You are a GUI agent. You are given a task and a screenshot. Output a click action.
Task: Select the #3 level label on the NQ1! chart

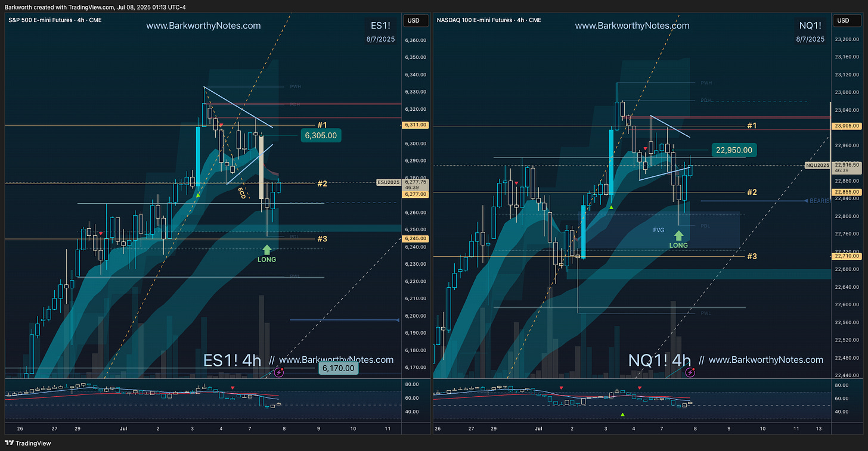click(752, 256)
